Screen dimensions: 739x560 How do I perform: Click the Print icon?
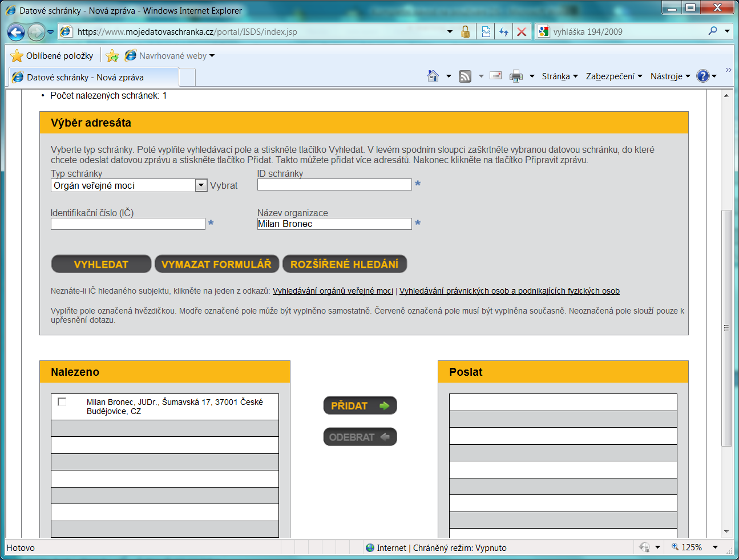click(516, 76)
